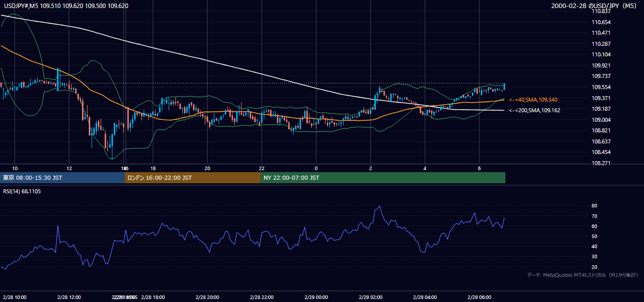Click hour label 6 under the price chart

(479, 168)
